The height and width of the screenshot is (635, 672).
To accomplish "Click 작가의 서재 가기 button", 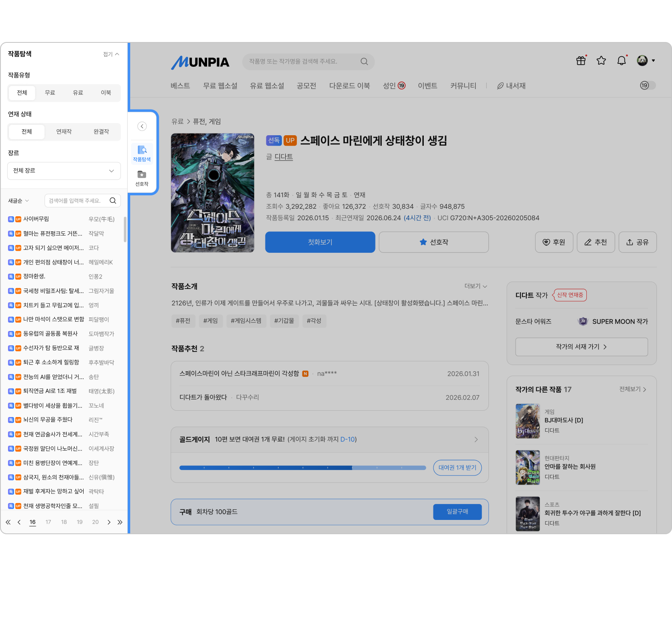I will point(582,347).
